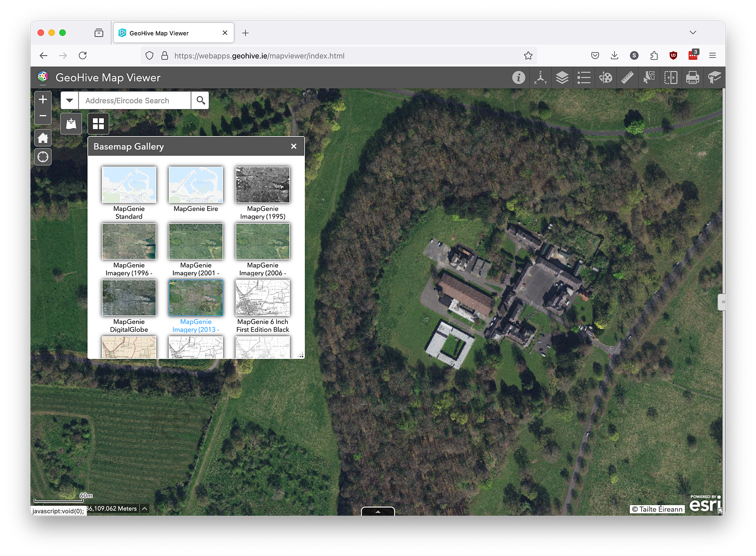756x556 pixels.
Task: Open the Bookmarks widget
Action: (71, 124)
